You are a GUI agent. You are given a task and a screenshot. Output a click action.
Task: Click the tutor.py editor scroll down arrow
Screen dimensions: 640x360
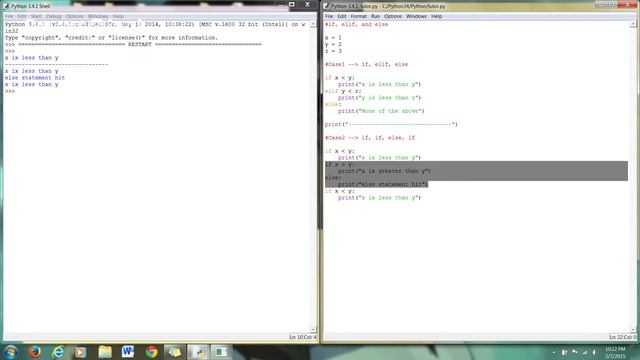pos(633,329)
